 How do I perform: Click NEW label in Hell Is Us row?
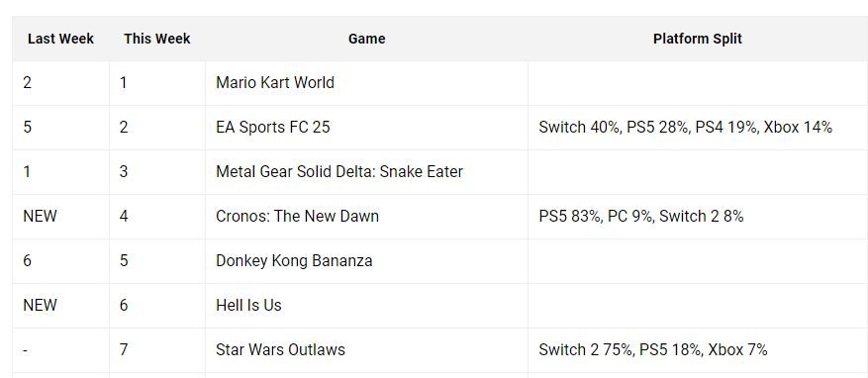pyautogui.click(x=40, y=305)
